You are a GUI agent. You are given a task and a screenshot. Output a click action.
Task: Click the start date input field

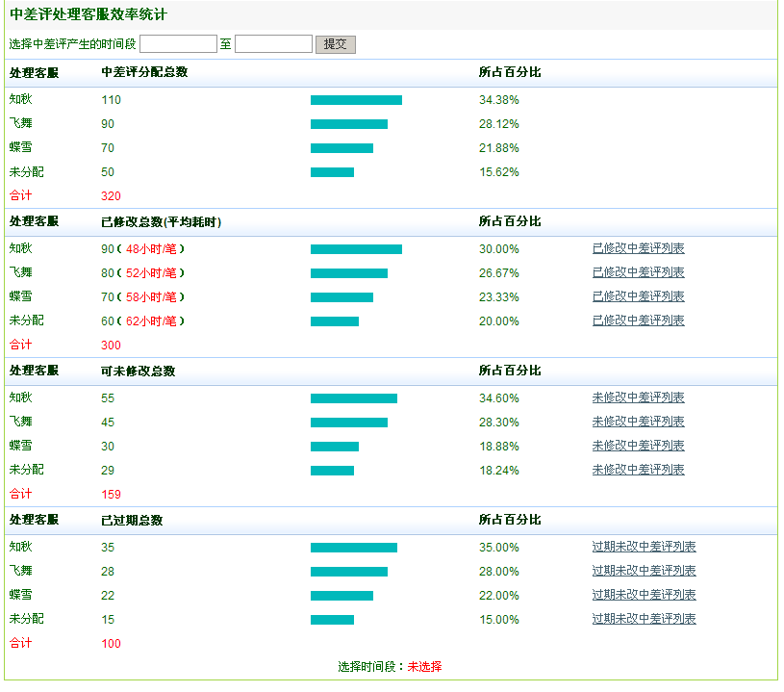pyautogui.click(x=178, y=44)
